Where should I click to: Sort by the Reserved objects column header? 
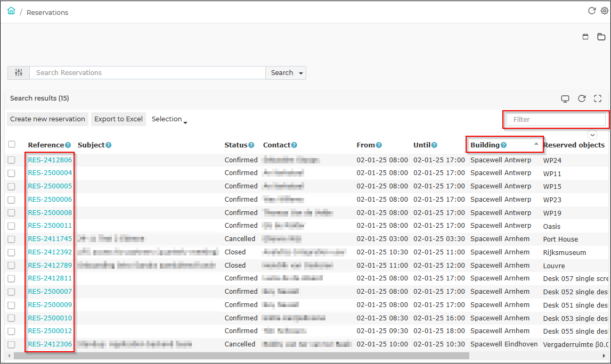click(x=574, y=145)
